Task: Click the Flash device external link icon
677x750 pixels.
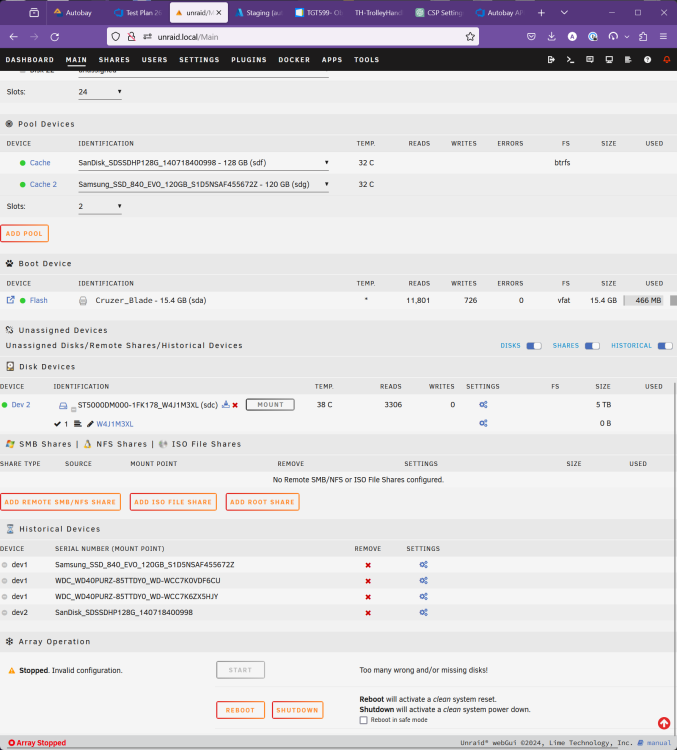Action: coord(10,300)
